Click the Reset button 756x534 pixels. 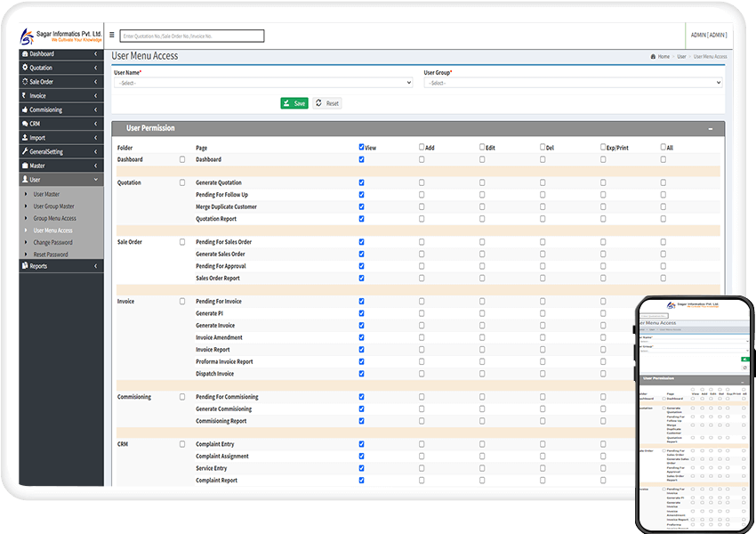[327, 103]
